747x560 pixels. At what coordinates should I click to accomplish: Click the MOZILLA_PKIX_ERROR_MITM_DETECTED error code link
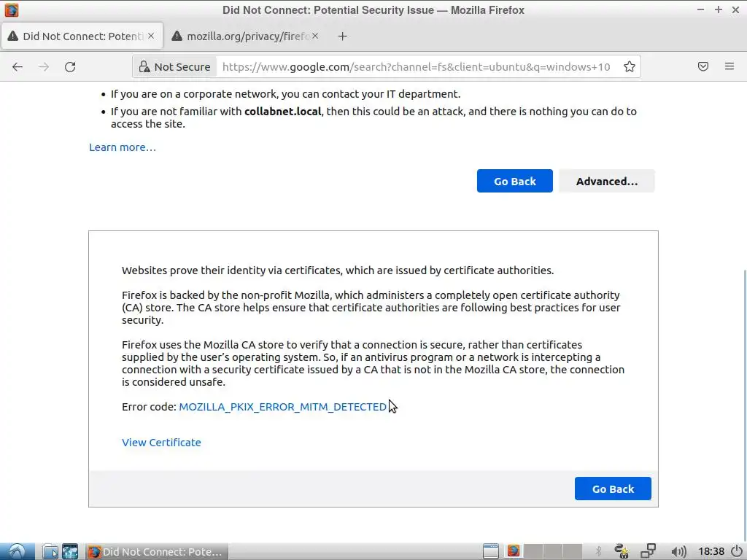pyautogui.click(x=282, y=407)
